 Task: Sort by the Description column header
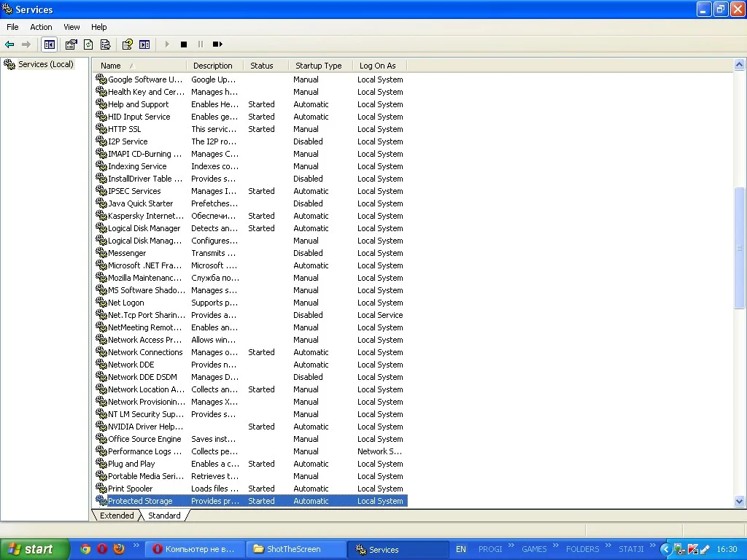coord(215,66)
